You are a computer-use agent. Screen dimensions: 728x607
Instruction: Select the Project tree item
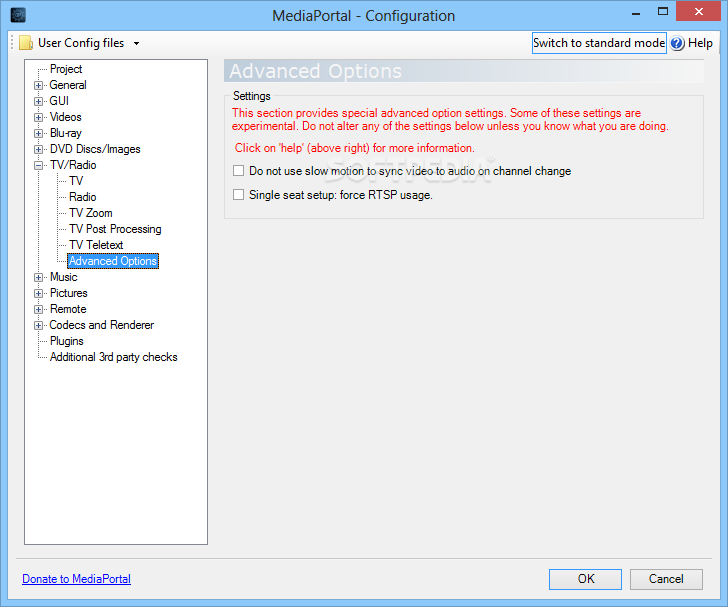point(66,69)
